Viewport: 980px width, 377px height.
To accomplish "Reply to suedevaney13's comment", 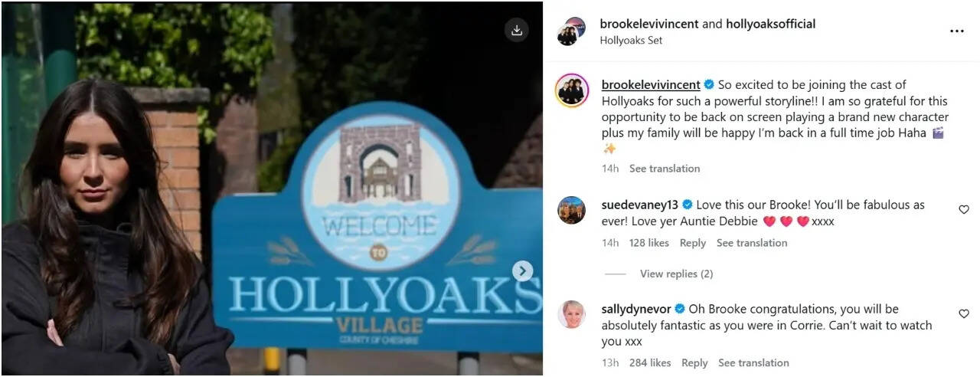I will point(693,243).
